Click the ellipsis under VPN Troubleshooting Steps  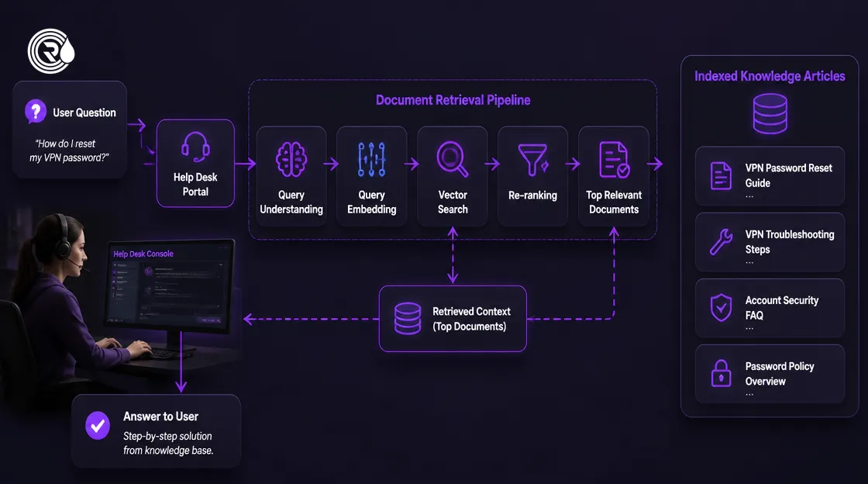(749, 263)
